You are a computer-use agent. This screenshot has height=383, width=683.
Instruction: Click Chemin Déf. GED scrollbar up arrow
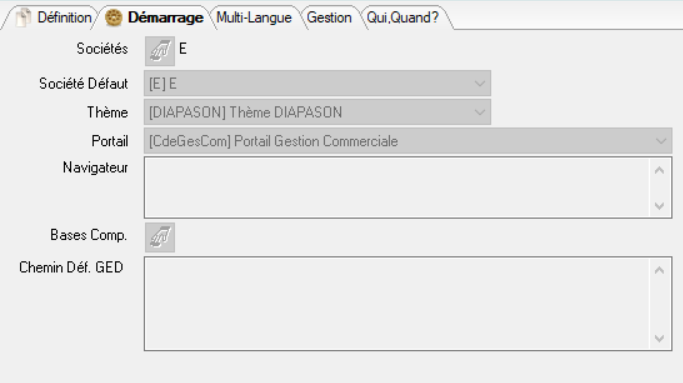[659, 270]
